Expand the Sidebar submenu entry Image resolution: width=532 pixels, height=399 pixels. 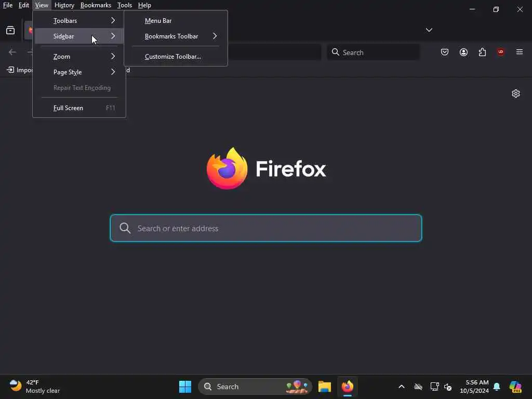pos(79,36)
